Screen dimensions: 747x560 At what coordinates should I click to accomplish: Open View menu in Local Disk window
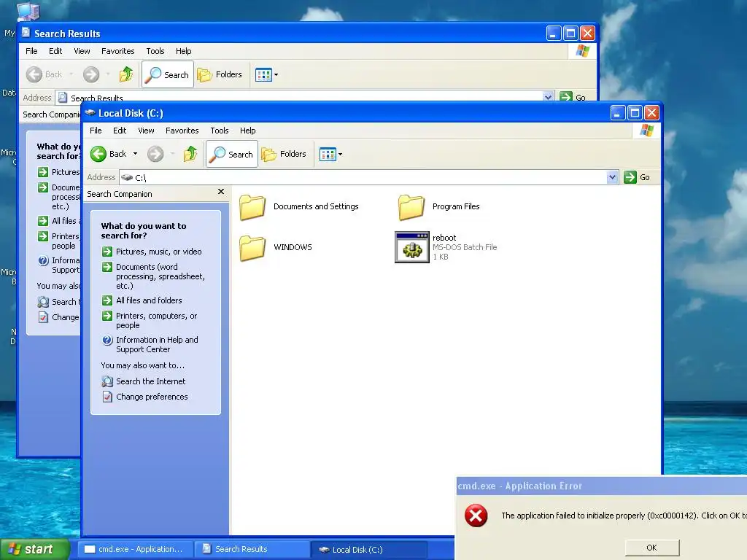[x=146, y=131]
